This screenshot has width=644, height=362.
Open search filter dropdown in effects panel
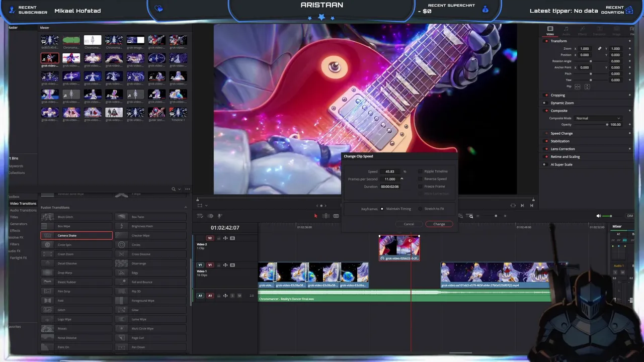pos(180,189)
